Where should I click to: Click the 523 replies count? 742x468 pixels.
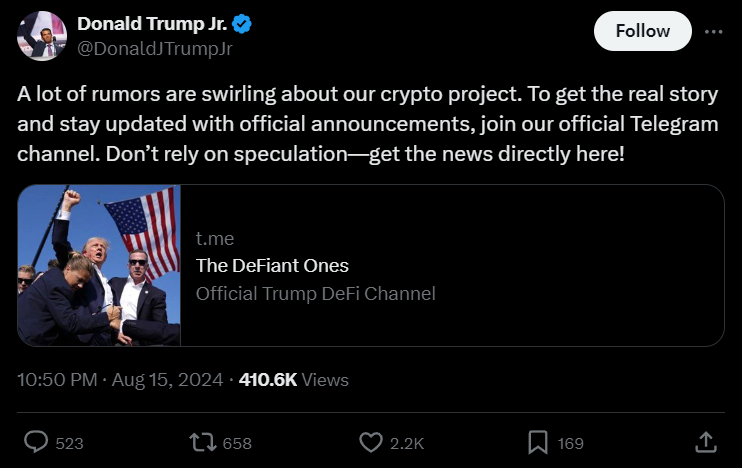coord(69,442)
